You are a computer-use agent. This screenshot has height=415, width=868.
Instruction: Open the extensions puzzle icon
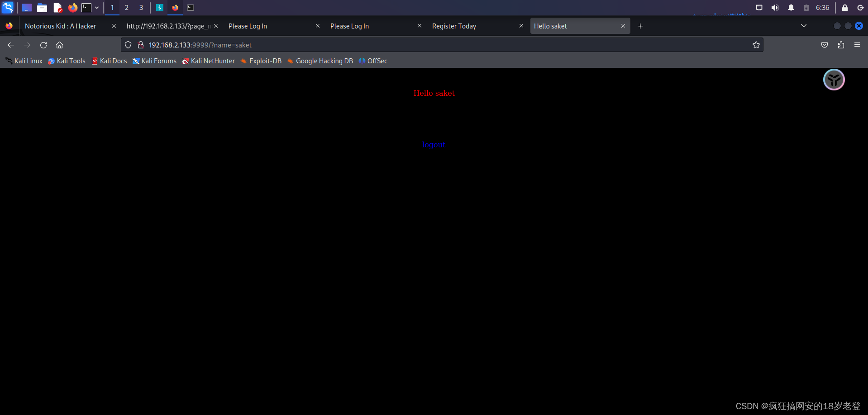coord(841,45)
